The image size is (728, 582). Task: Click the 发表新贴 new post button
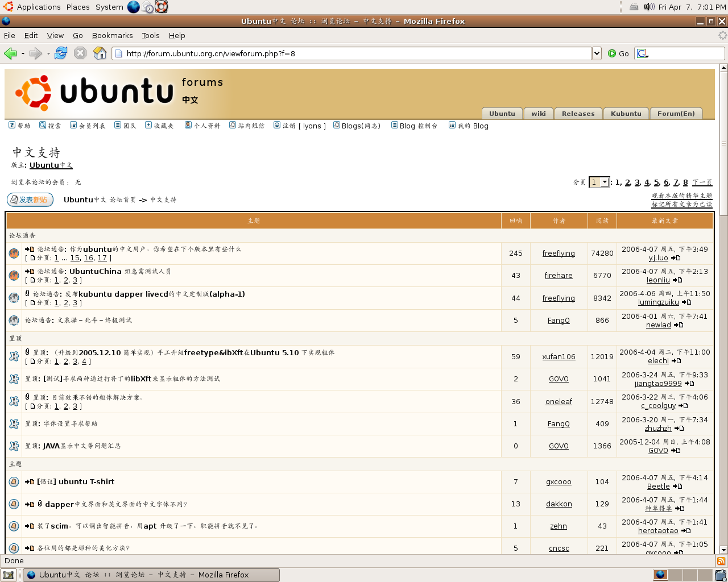[30, 199]
